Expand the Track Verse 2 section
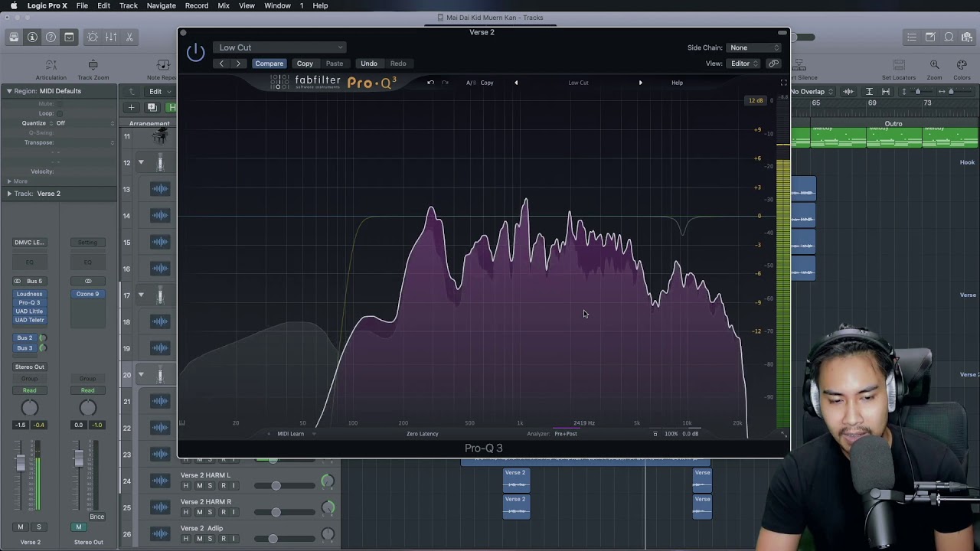Image resolution: width=980 pixels, height=551 pixels. [9, 194]
